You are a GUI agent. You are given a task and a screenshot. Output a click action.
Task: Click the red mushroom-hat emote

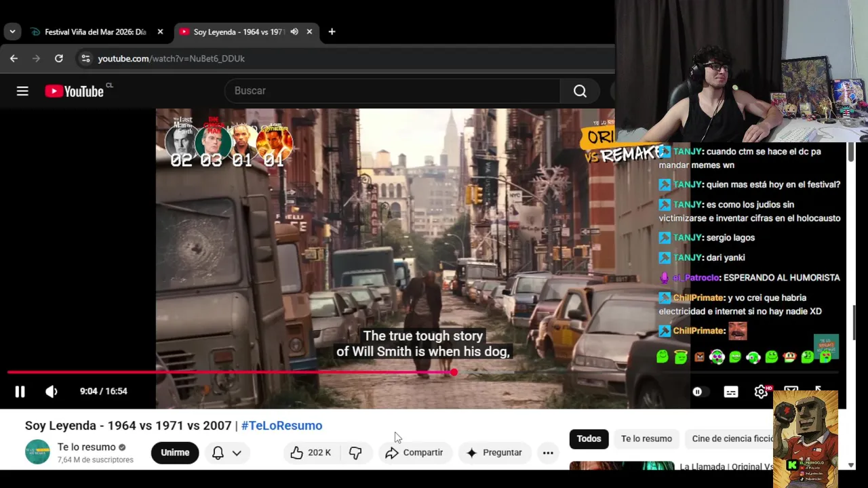click(x=789, y=357)
